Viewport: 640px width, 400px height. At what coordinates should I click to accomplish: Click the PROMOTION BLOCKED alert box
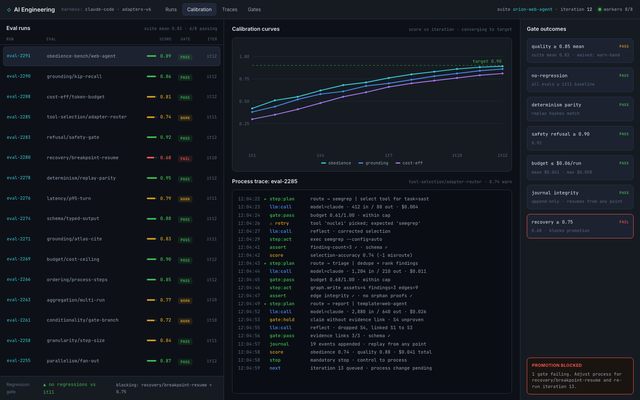coord(580,376)
